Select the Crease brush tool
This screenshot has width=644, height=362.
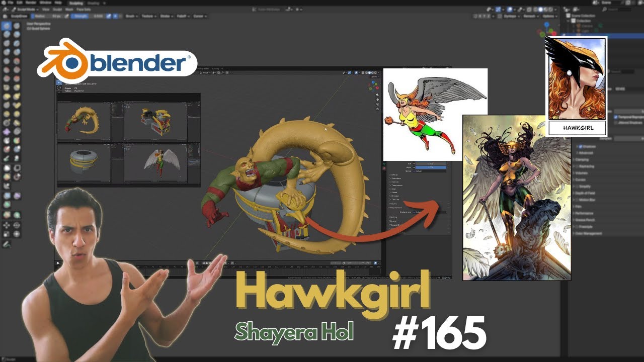pos(7,61)
